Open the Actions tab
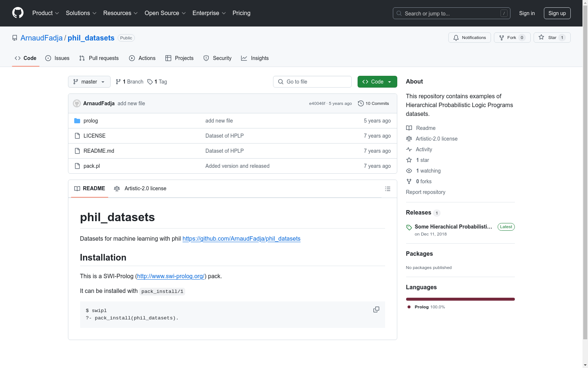This screenshot has width=588, height=368. (x=142, y=58)
